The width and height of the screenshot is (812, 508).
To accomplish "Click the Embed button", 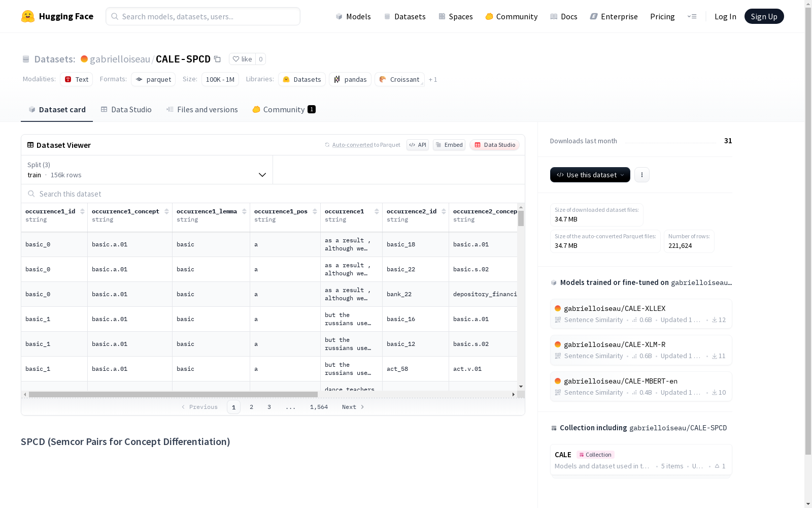I will [449, 145].
